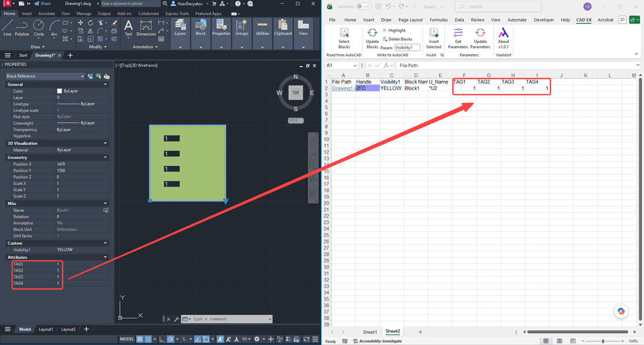Click the command line customize wrench icon
Viewport: 644px width, 345px height.
[x=176, y=319]
